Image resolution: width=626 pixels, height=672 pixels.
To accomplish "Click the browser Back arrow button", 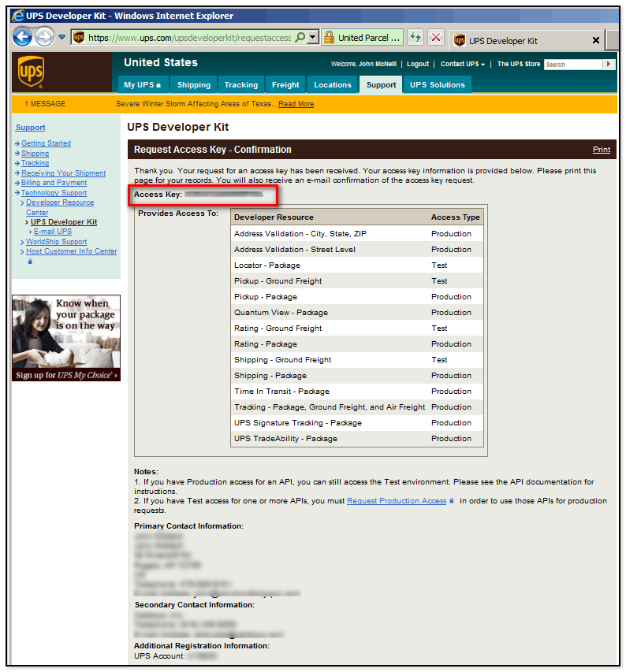I will click(x=22, y=37).
